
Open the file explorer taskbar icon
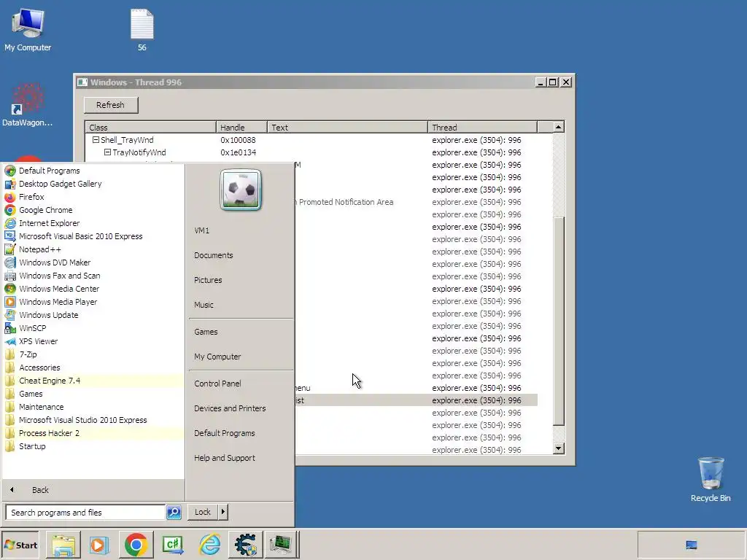coord(63,545)
